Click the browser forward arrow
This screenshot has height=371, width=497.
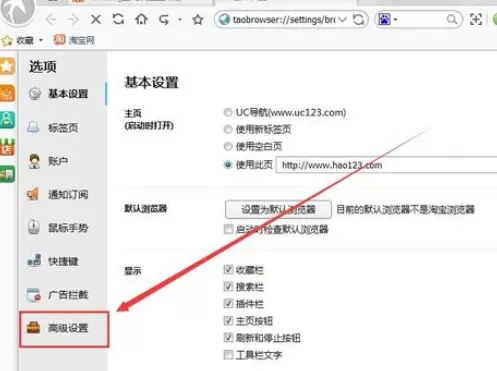coord(73,20)
